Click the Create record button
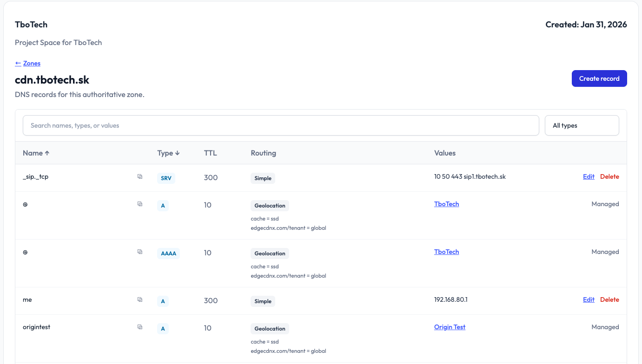 pos(599,78)
